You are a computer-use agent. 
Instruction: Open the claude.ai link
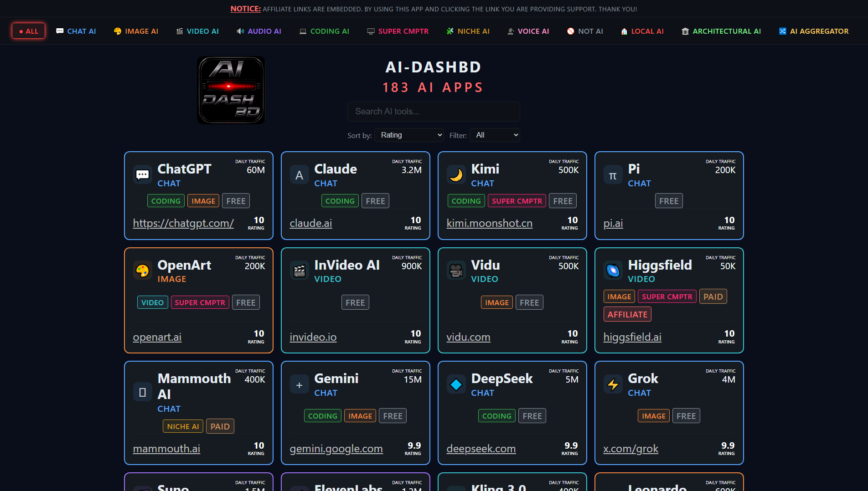[311, 223]
